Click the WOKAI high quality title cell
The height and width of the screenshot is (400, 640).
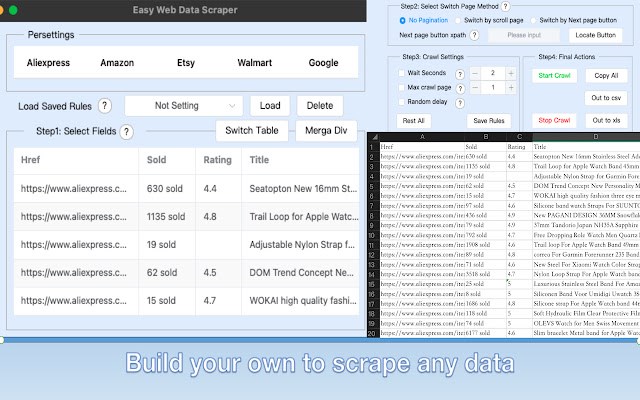(x=300, y=301)
